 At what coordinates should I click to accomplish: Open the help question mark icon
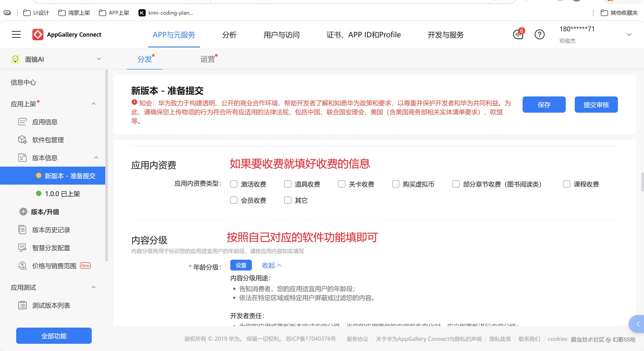click(x=539, y=34)
